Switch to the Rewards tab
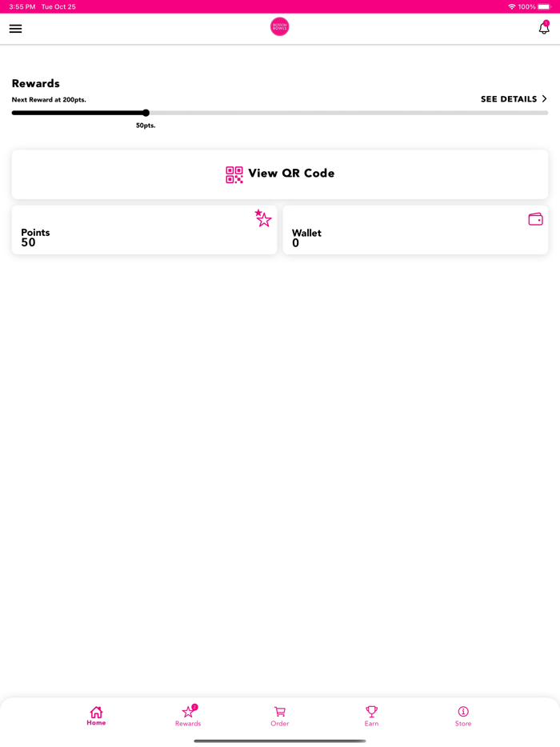Screen dimensions: 560x747 tap(188, 715)
